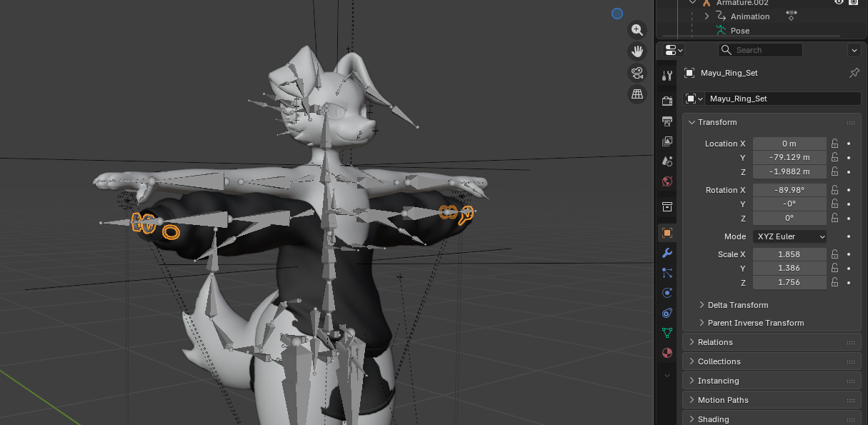868x425 pixels.
Task: Open the Scene properties tab
Action: [x=667, y=161]
